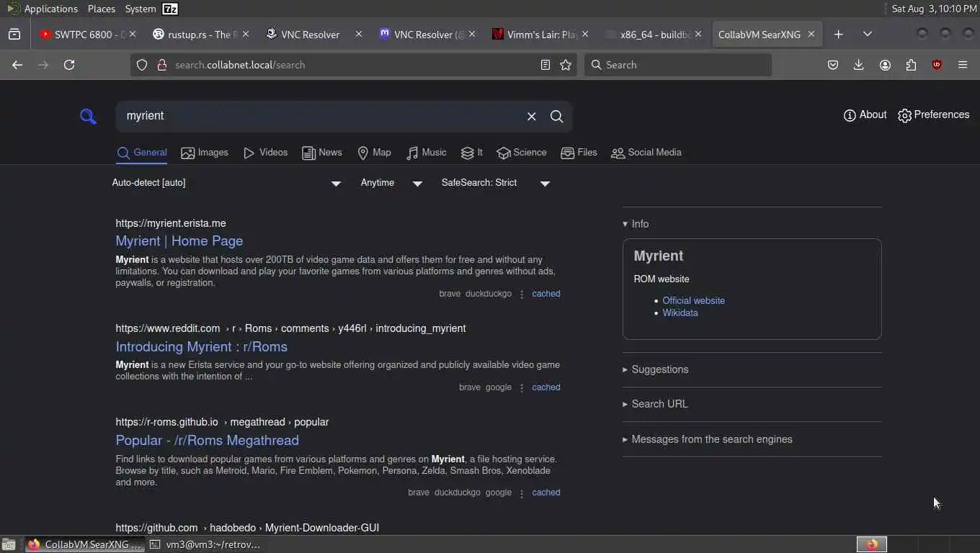The height and width of the screenshot is (553, 980).
Task: Switch to the News category
Action: [322, 153]
